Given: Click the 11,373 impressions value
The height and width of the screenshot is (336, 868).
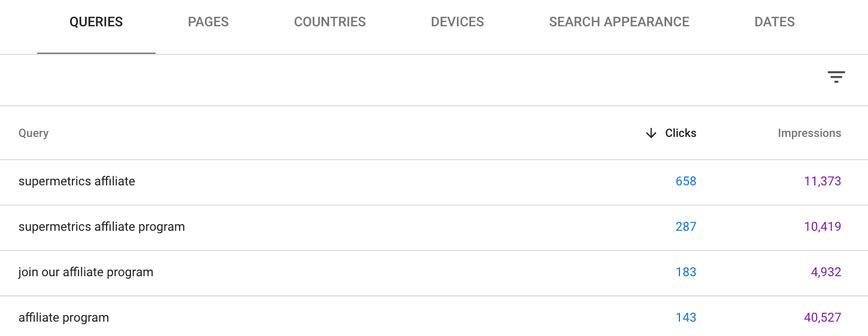Looking at the screenshot, I should 823,181.
